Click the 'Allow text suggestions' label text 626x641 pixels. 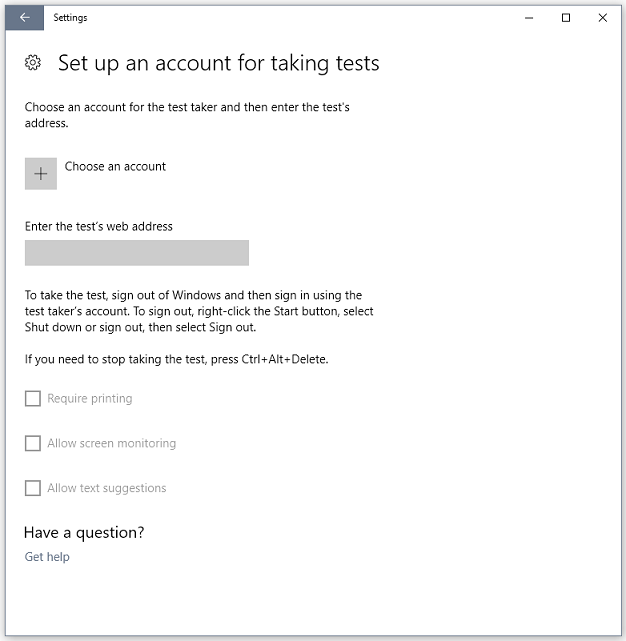(x=107, y=488)
